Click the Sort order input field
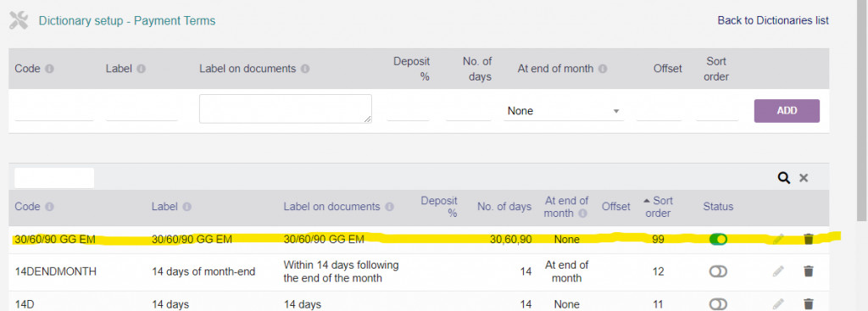The width and height of the screenshot is (868, 311). click(717, 111)
